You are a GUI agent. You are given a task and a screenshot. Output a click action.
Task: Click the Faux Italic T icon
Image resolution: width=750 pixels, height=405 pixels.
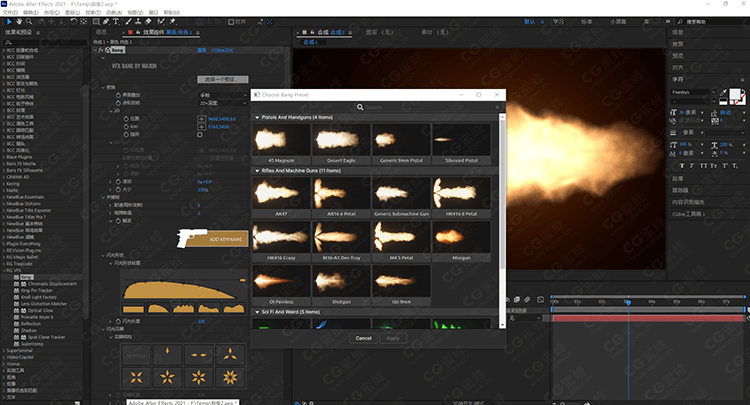click(x=692, y=165)
